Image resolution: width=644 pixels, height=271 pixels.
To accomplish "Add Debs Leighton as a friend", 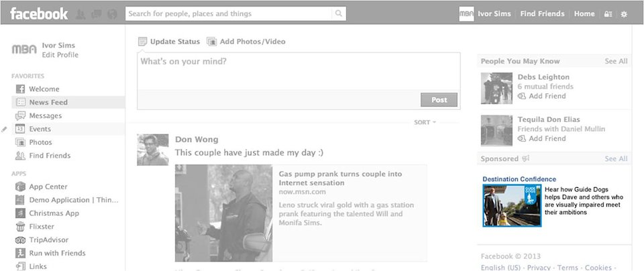I will click(547, 96).
